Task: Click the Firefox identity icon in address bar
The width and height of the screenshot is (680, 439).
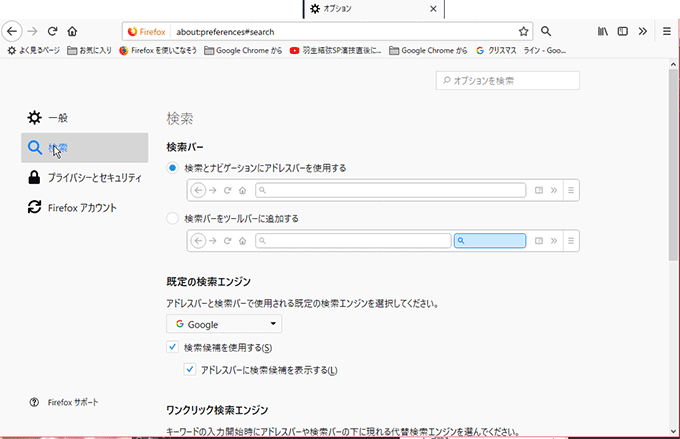Action: (147, 32)
